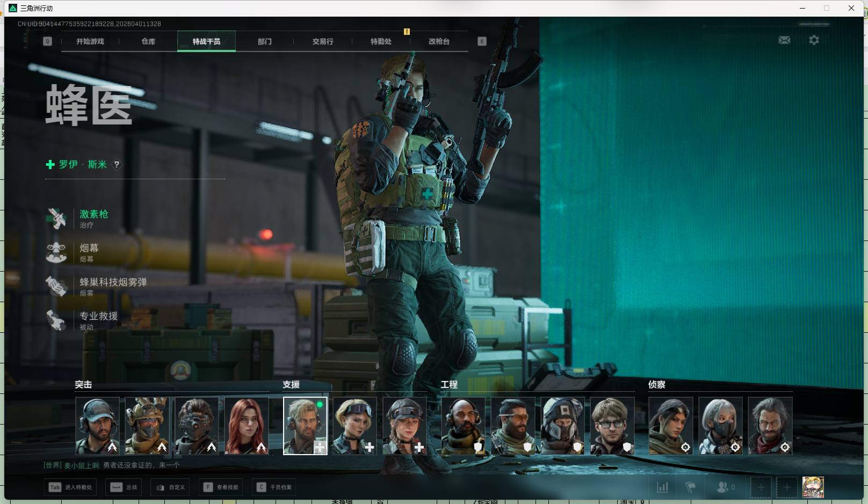The height and width of the screenshot is (504, 868).
Task: Select the white-haired masked 侦察 operator
Action: click(x=720, y=426)
